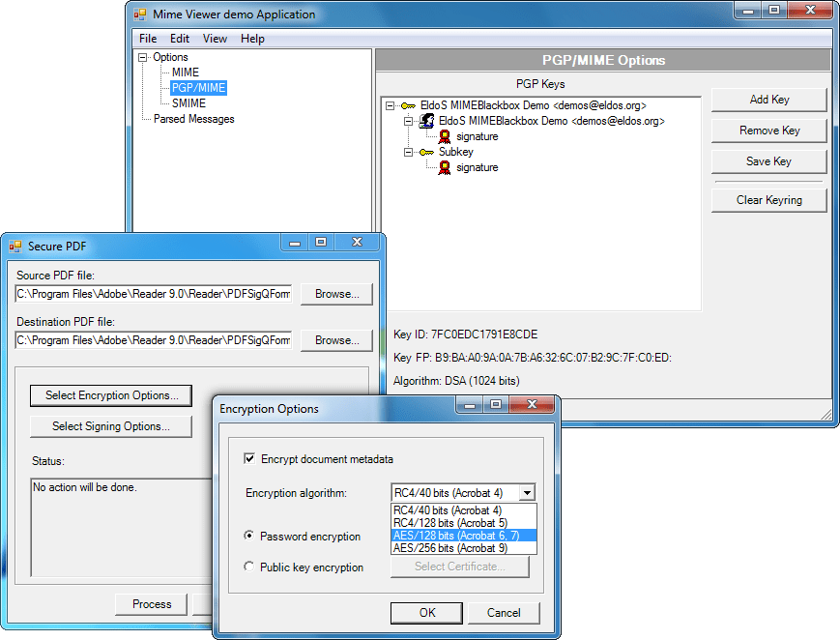Collapse the Subkey node
840x640 pixels.
(408, 152)
